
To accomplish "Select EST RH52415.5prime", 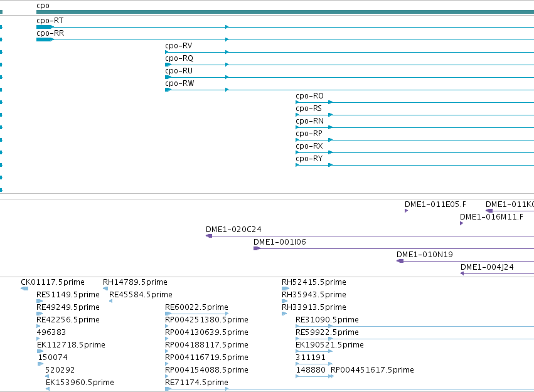I will pyautogui.click(x=314, y=282).
